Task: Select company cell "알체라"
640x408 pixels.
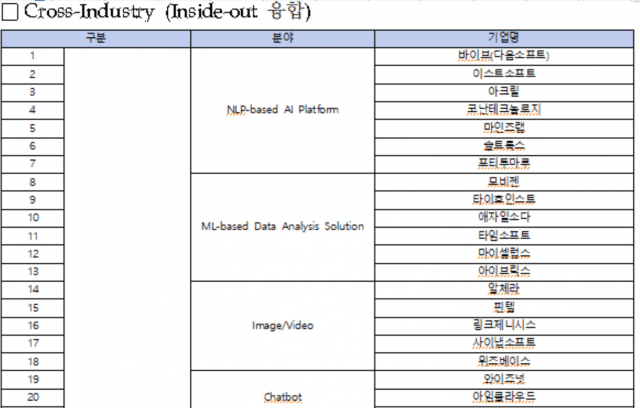Action: click(x=504, y=290)
